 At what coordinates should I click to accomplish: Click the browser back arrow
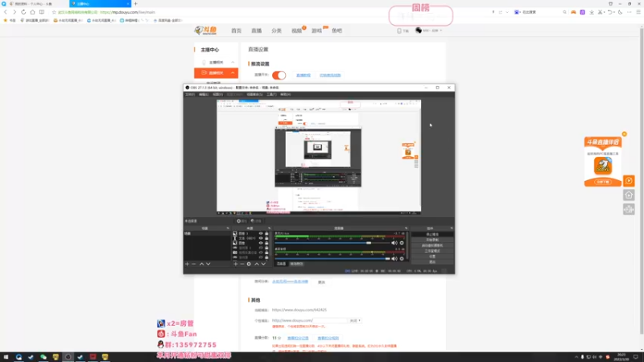pos(6,12)
